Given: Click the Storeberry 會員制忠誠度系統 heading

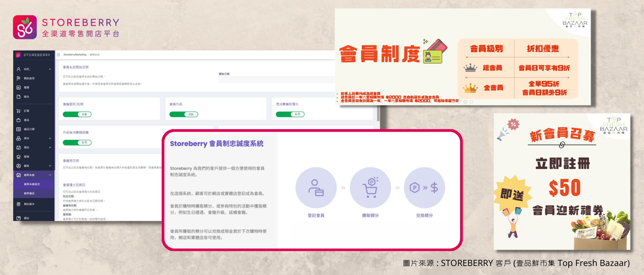Looking at the screenshot, I should tap(217, 144).
